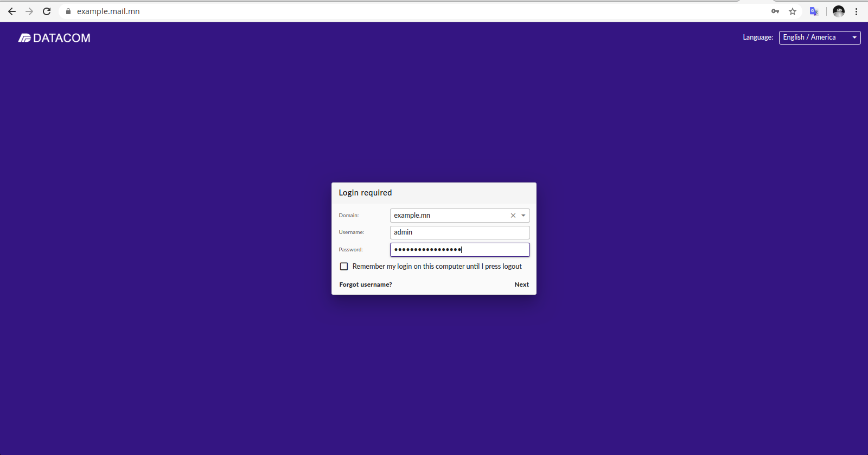This screenshot has width=868, height=455.
Task: Open the Google Translate extension icon
Action: coord(814,11)
